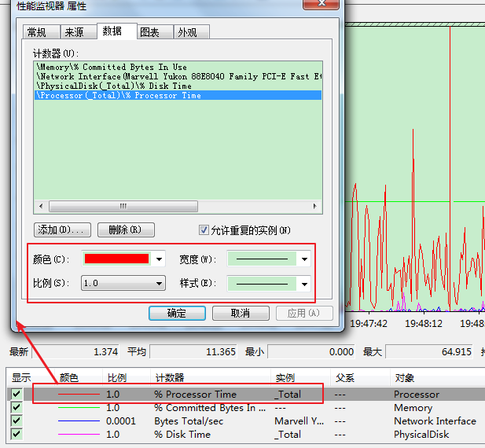Click the 最大 value 64.915

pyautogui.click(x=429, y=351)
